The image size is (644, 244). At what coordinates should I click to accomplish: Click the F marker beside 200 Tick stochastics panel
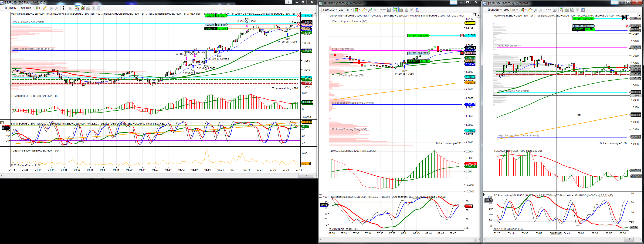pos(321,196)
